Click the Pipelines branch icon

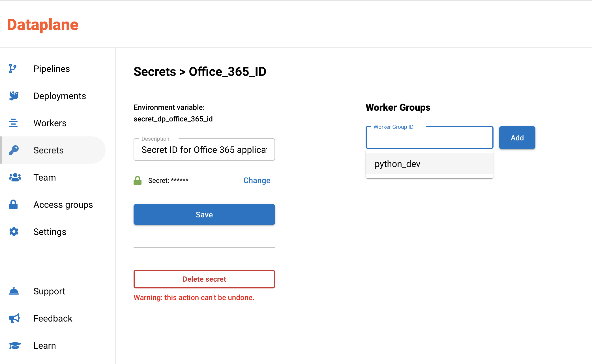tap(13, 68)
